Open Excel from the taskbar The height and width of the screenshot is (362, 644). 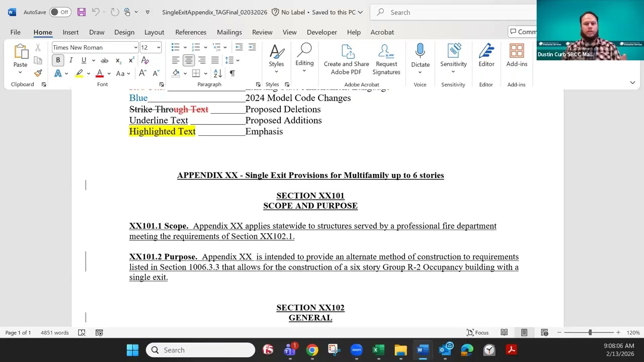(x=378, y=350)
